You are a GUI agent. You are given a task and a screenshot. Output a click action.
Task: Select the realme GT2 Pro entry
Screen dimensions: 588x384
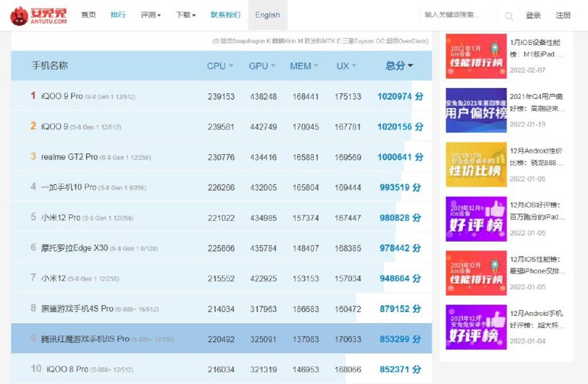point(96,157)
